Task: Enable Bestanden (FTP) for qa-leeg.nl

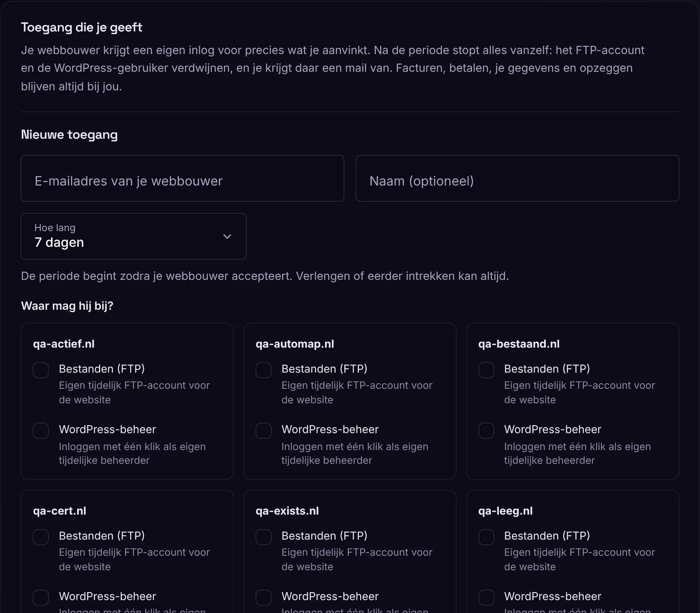Action: (486, 537)
